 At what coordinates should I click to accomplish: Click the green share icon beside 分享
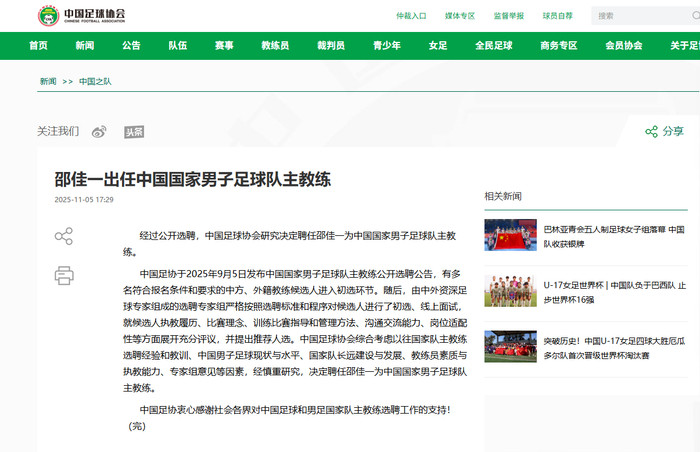pos(651,131)
